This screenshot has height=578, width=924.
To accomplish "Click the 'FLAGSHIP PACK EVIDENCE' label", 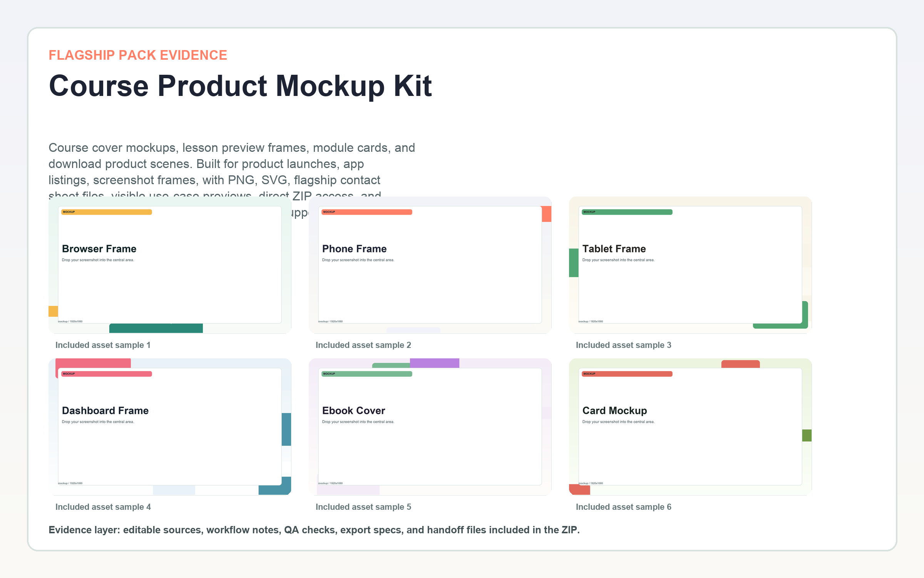I will click(x=138, y=55).
